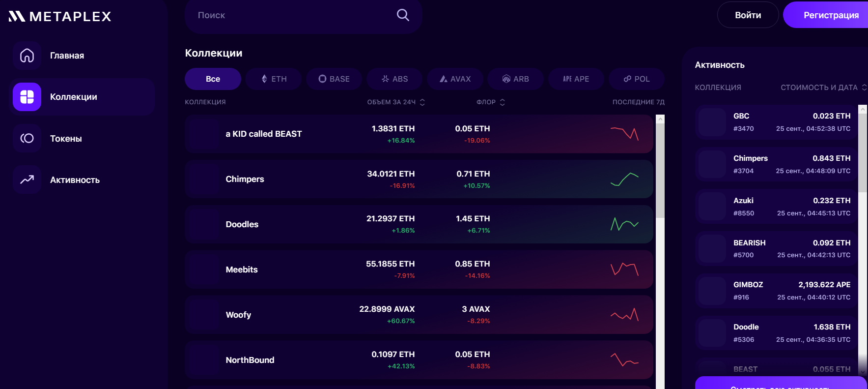
Task: Filter collections by ARB chain
Action: click(515, 79)
